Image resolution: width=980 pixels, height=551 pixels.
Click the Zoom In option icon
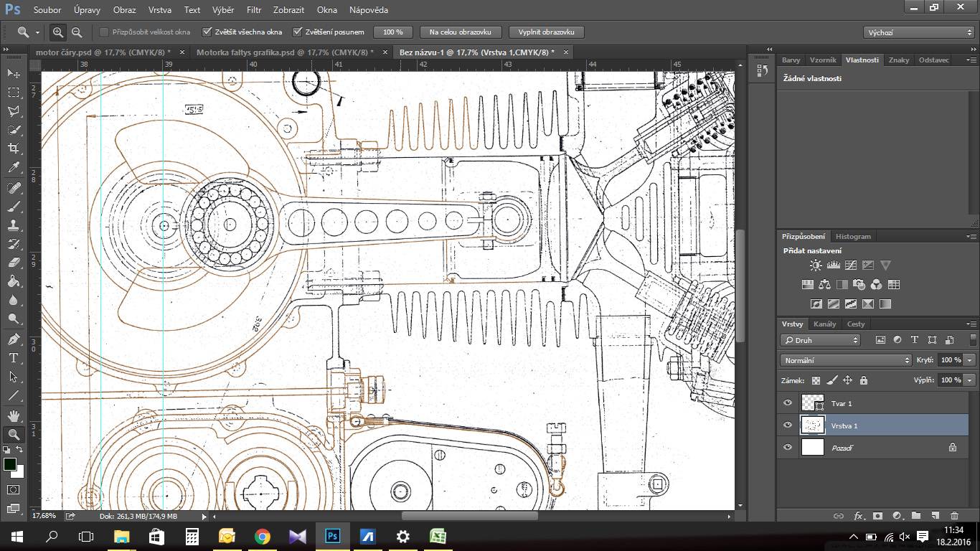(58, 32)
